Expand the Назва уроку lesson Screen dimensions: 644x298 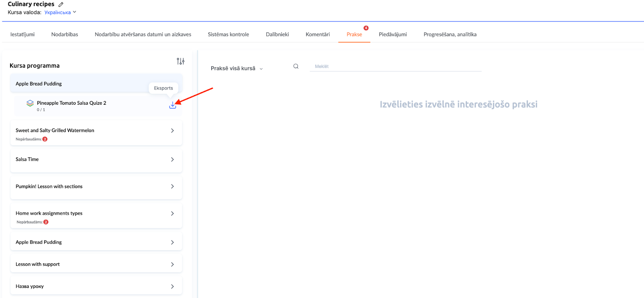pos(172,286)
